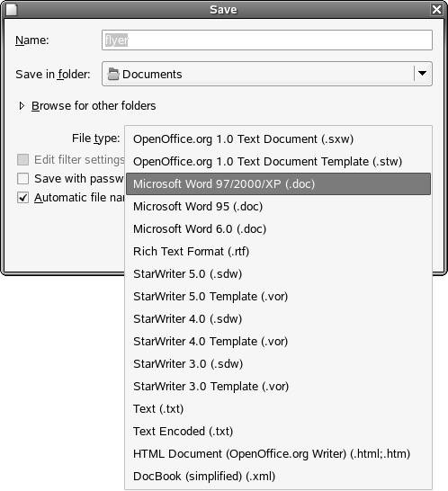The height and width of the screenshot is (491, 448).
Task: Click the Documents folder icon
Action: (x=113, y=75)
